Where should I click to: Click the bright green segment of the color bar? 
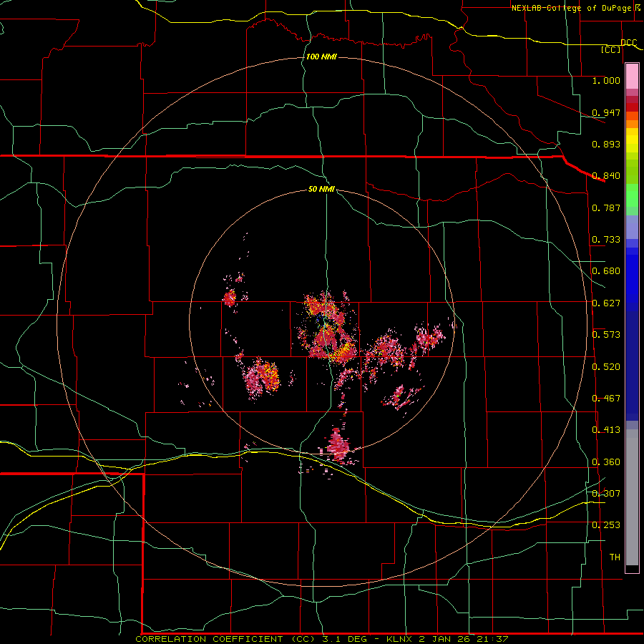(x=632, y=195)
